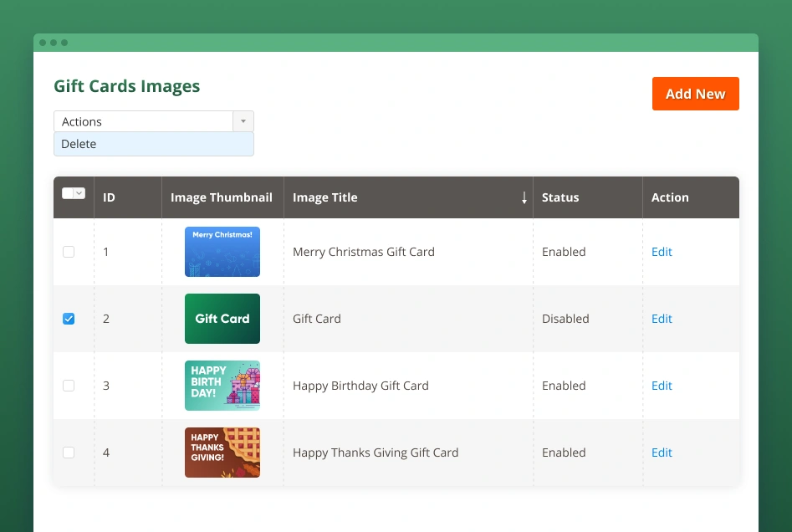Select the Happy Thanks Giving row checkbox
Viewport: 792px width, 532px height.
(69, 453)
